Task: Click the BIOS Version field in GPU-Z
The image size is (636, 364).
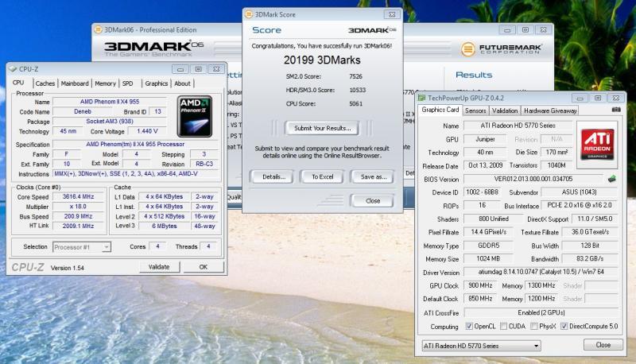Action: tap(533, 179)
